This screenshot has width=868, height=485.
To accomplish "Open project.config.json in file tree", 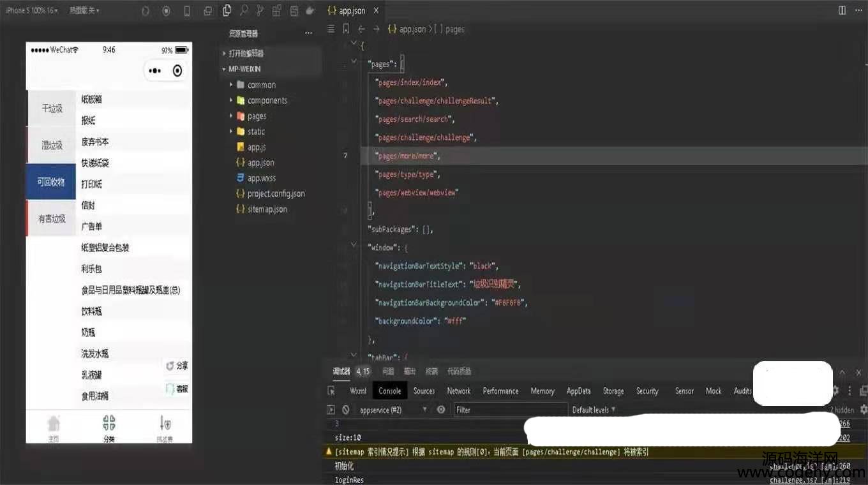I will [x=276, y=193].
